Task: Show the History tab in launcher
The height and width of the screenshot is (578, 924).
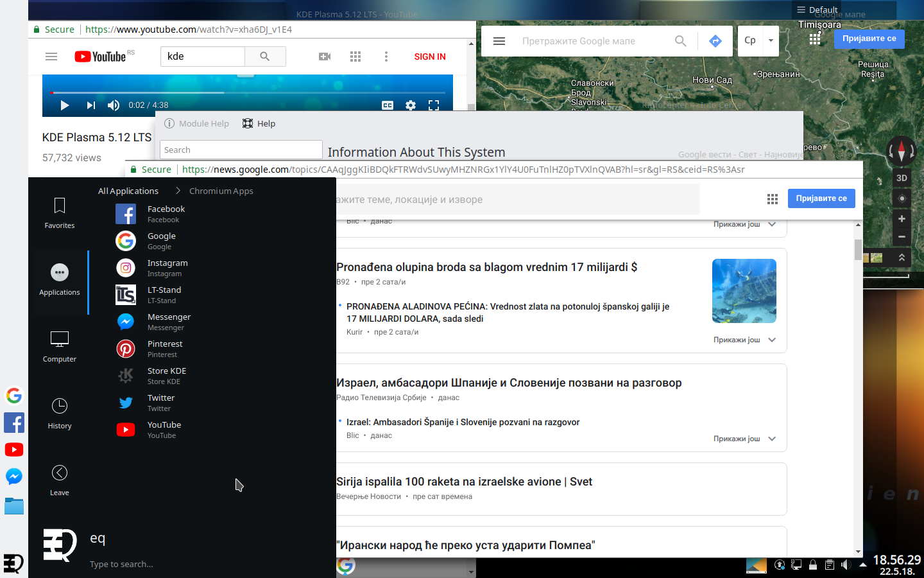Action: 59,414
